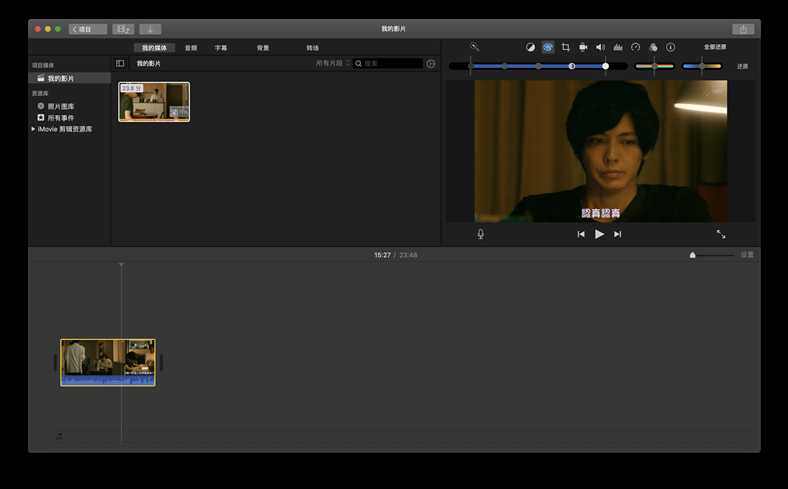Select 照片图库 photo library
Screen dimensions: 788x489
(61, 106)
